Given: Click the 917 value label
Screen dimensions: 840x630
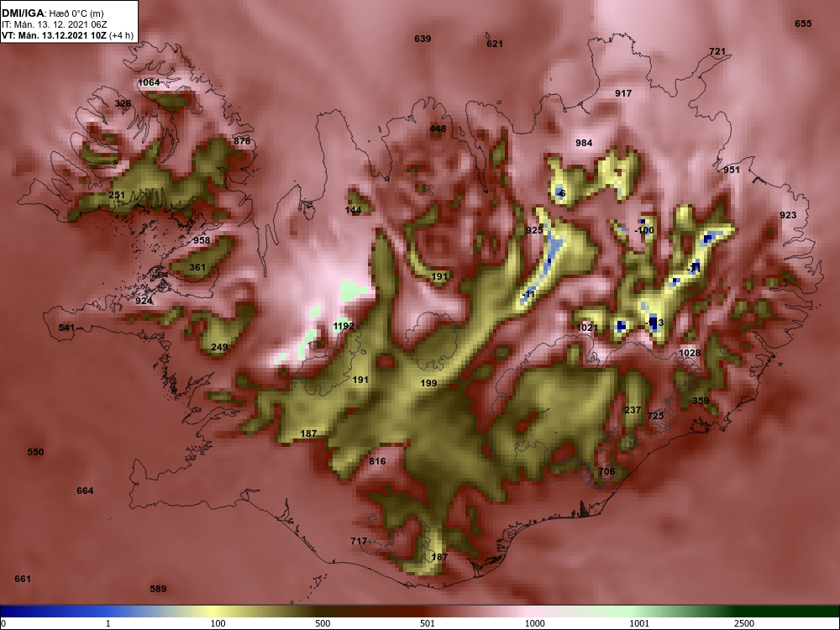Looking at the screenshot, I should [623, 93].
